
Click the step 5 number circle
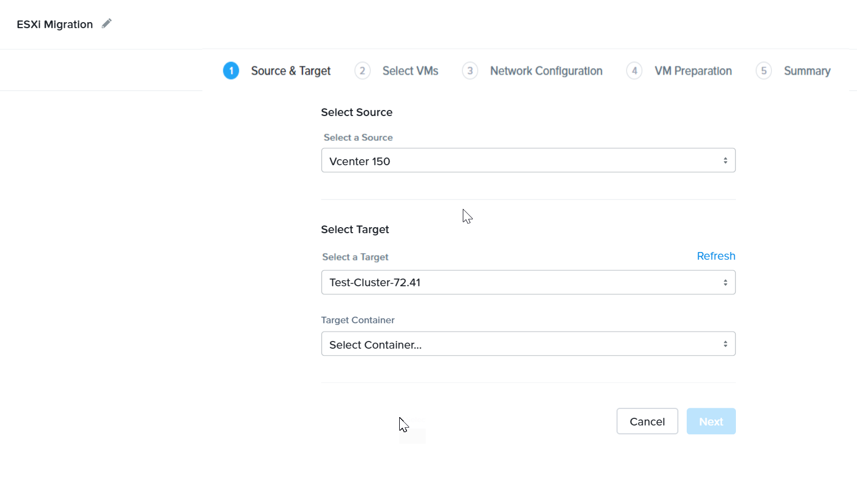point(764,71)
